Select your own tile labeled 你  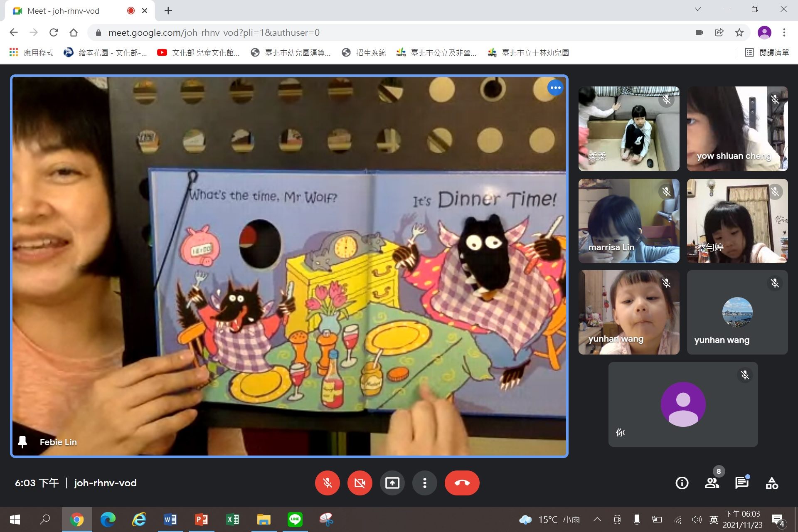[x=683, y=404]
